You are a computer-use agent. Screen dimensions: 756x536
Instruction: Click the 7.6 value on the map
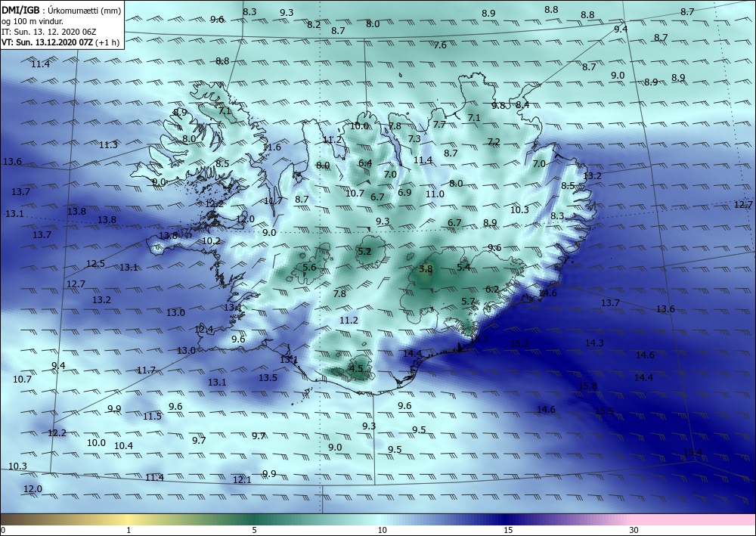(440, 45)
